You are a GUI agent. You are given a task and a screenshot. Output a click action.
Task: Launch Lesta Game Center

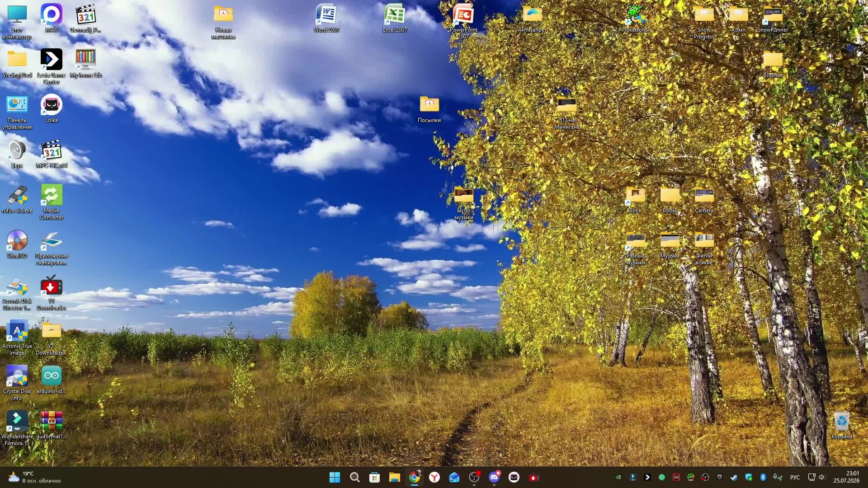52,67
